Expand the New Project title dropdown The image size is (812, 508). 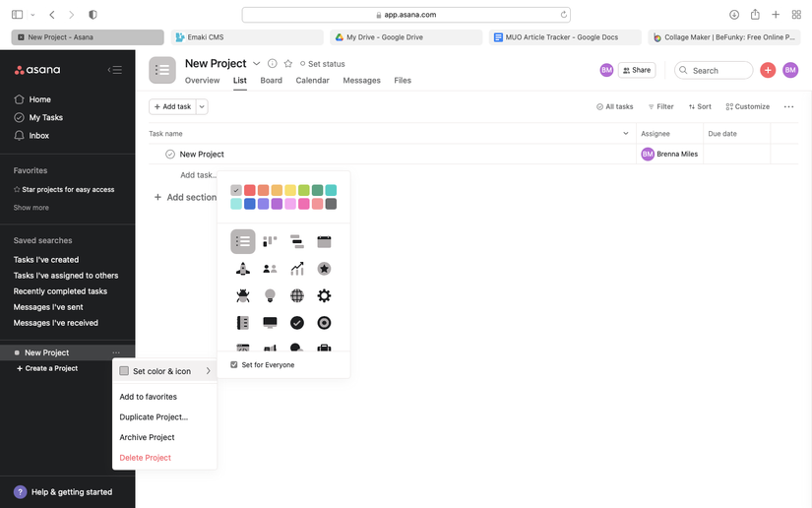click(x=257, y=64)
